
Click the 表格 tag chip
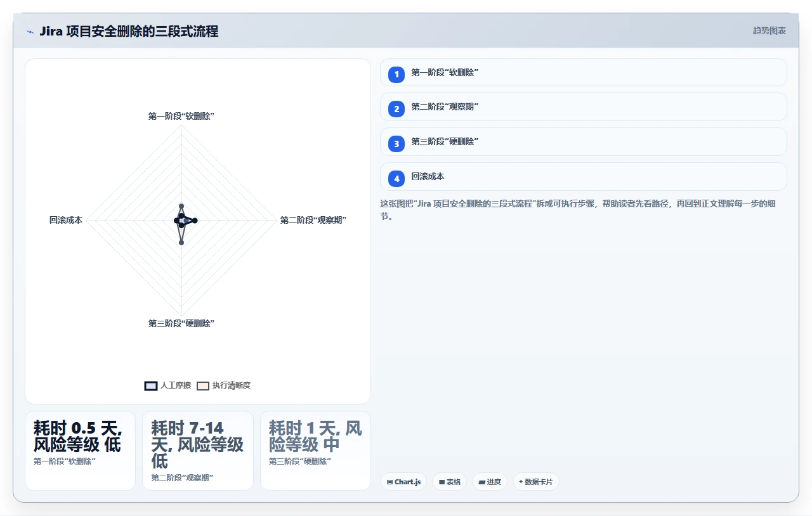[x=449, y=482]
